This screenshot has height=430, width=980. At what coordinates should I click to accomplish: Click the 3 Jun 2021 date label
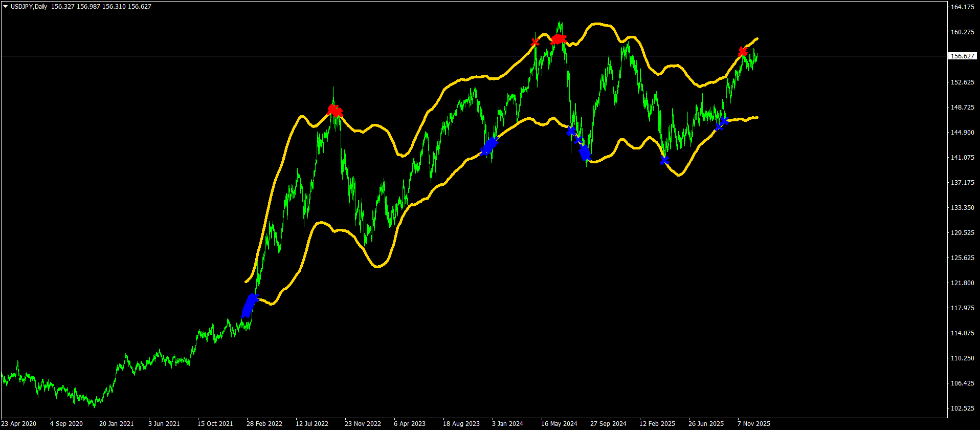point(164,424)
